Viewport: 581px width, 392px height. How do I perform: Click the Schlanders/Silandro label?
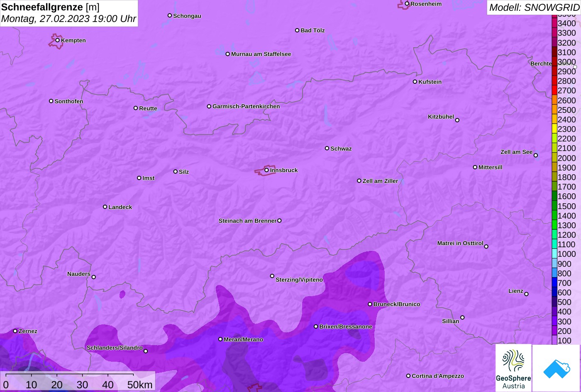pyautogui.click(x=115, y=348)
